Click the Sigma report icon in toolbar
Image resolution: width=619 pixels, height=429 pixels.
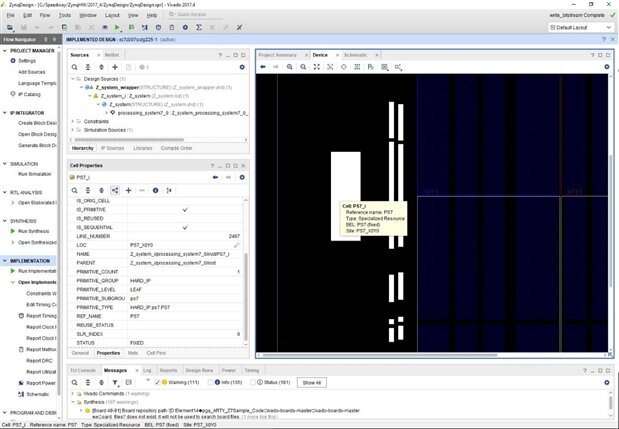tap(199, 27)
